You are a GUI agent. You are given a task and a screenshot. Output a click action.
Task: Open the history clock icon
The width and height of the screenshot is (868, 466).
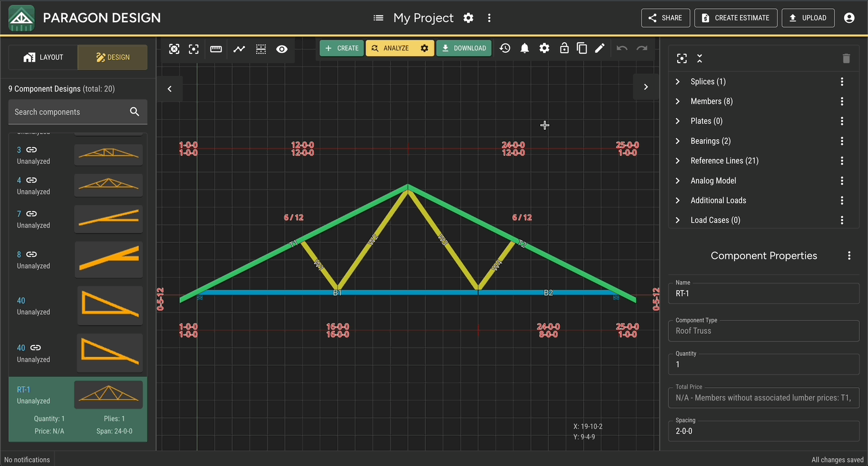click(505, 48)
